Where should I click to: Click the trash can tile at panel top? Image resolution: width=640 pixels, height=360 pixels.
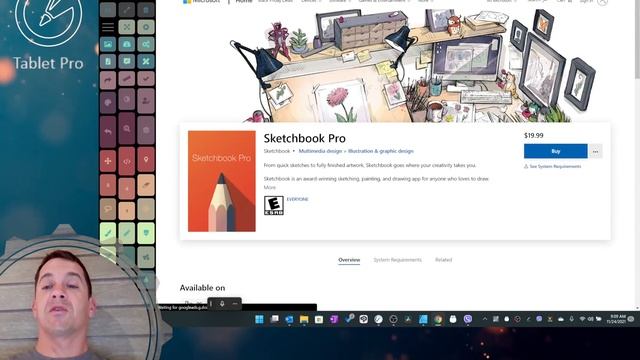pos(146,10)
